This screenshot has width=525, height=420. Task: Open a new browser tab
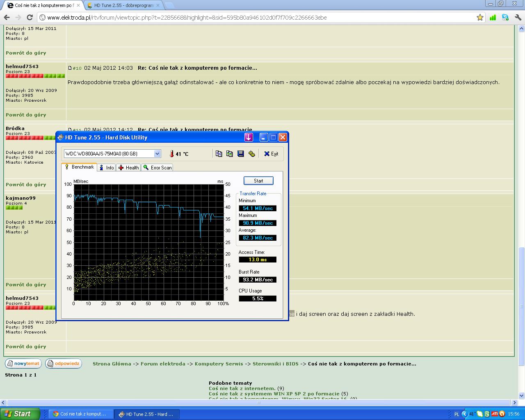[x=169, y=5]
